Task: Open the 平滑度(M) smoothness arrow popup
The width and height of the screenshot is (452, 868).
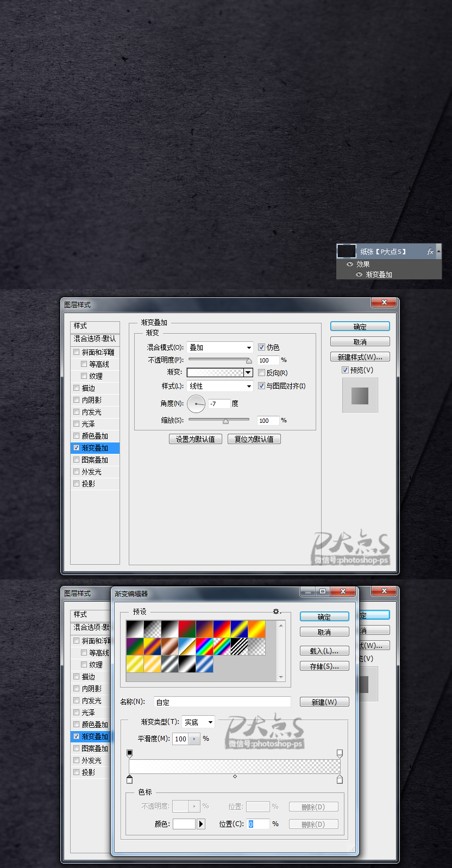Action: click(x=194, y=739)
